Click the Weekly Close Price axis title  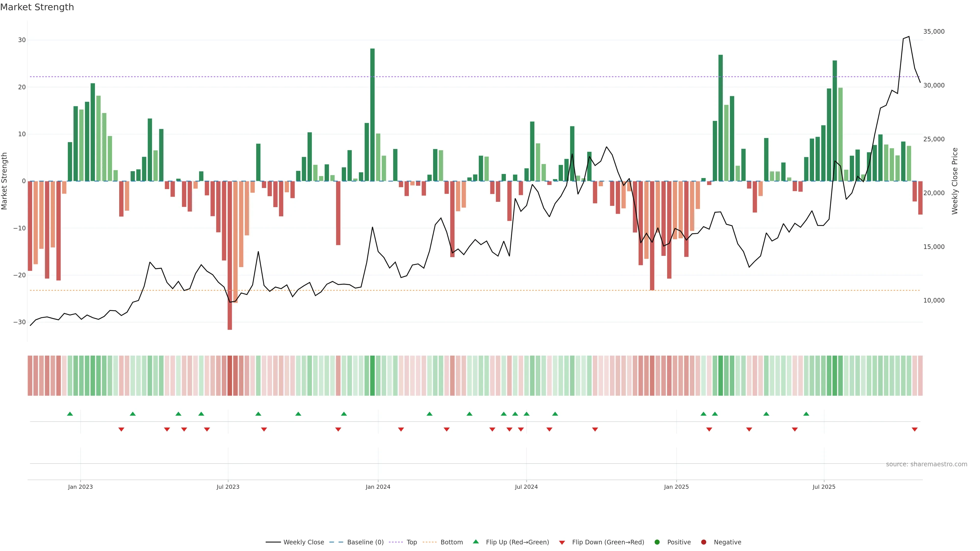(955, 181)
